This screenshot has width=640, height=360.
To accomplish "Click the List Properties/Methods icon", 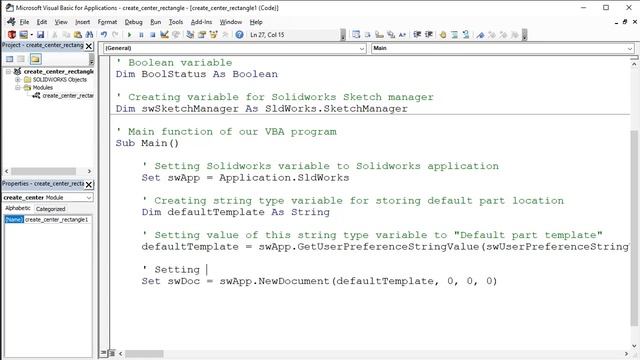I will point(356,35).
